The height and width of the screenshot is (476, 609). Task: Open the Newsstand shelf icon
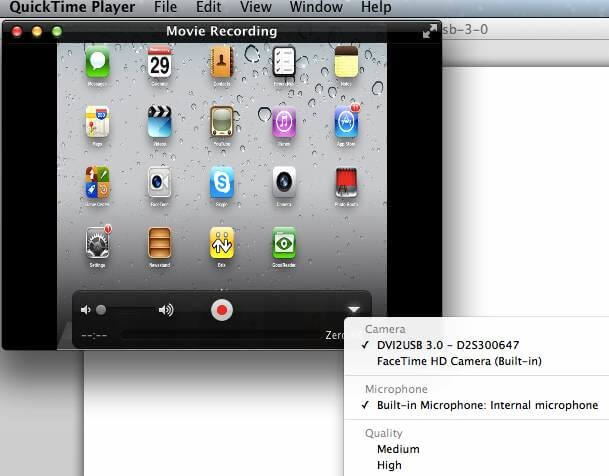click(x=159, y=243)
